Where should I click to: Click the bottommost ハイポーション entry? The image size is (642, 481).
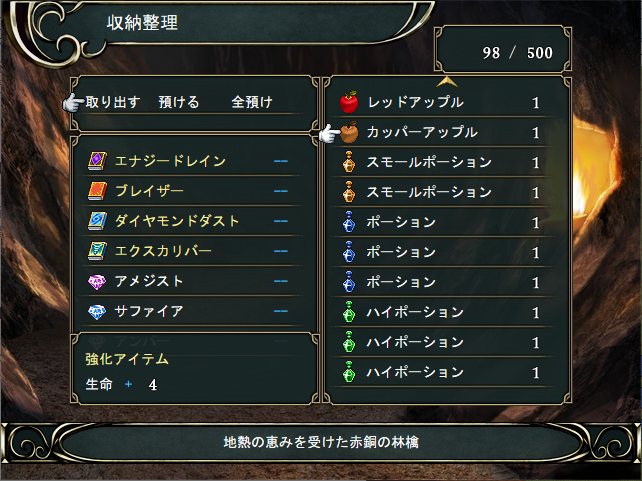click(x=416, y=372)
